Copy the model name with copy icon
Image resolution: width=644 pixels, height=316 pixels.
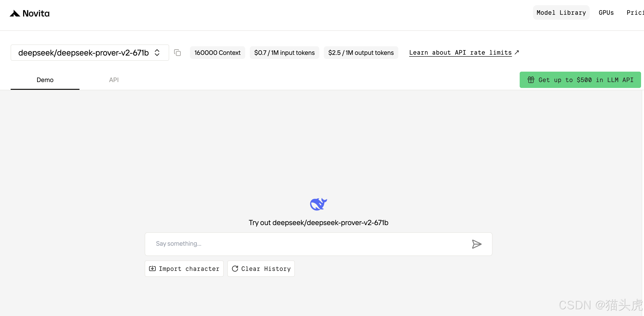178,53
